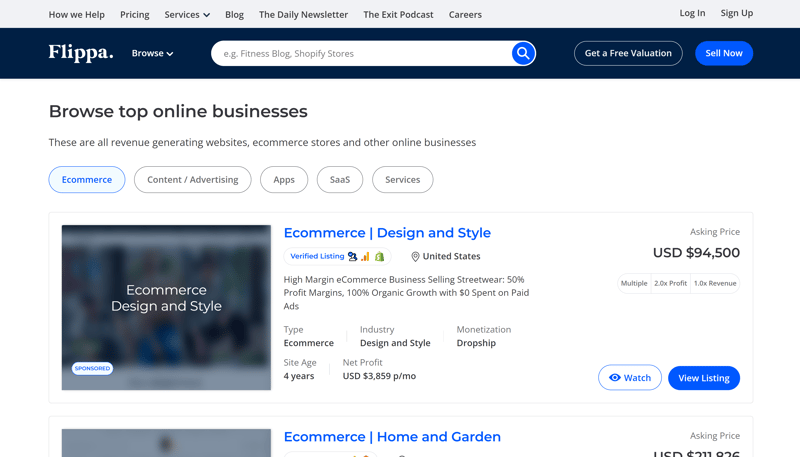This screenshot has width=800, height=457.
Task: Open the Pricing page
Action: pyautogui.click(x=134, y=15)
